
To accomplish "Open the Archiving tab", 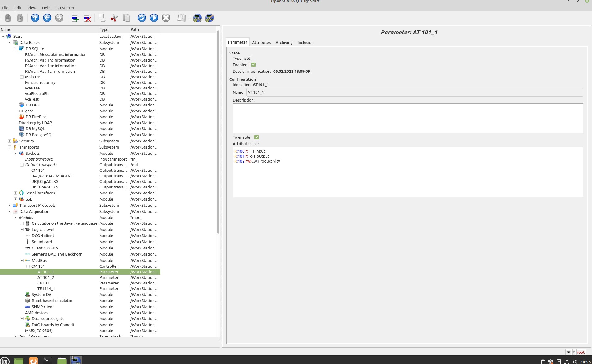I will pyautogui.click(x=284, y=43).
